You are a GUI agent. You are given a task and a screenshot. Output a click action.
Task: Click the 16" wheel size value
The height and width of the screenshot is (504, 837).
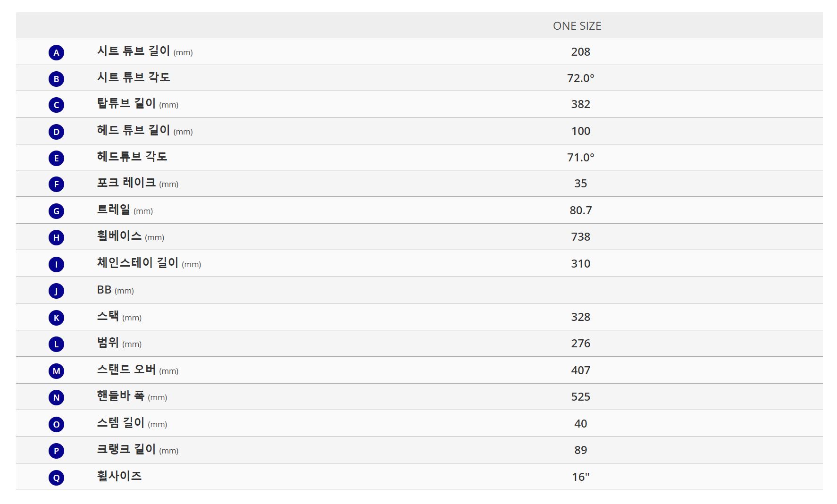581,477
